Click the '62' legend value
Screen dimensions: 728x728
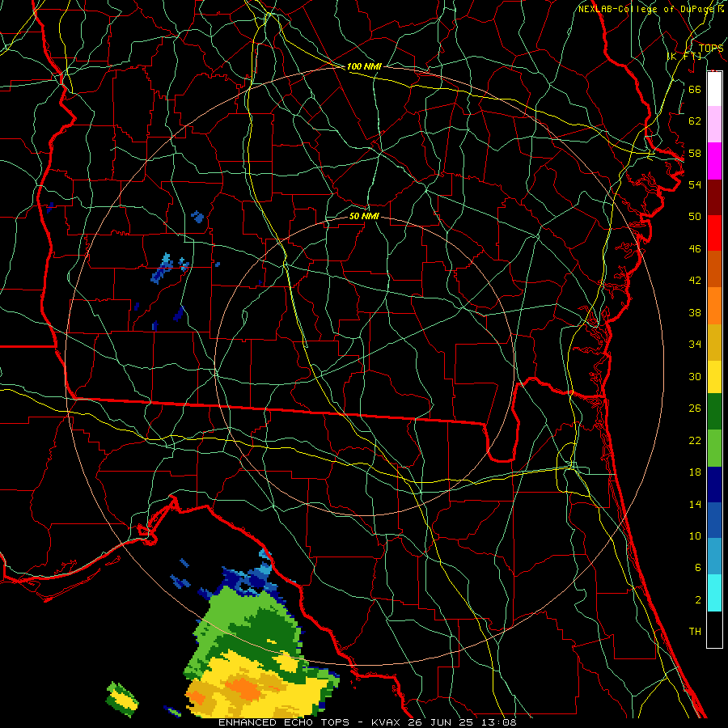tap(695, 121)
